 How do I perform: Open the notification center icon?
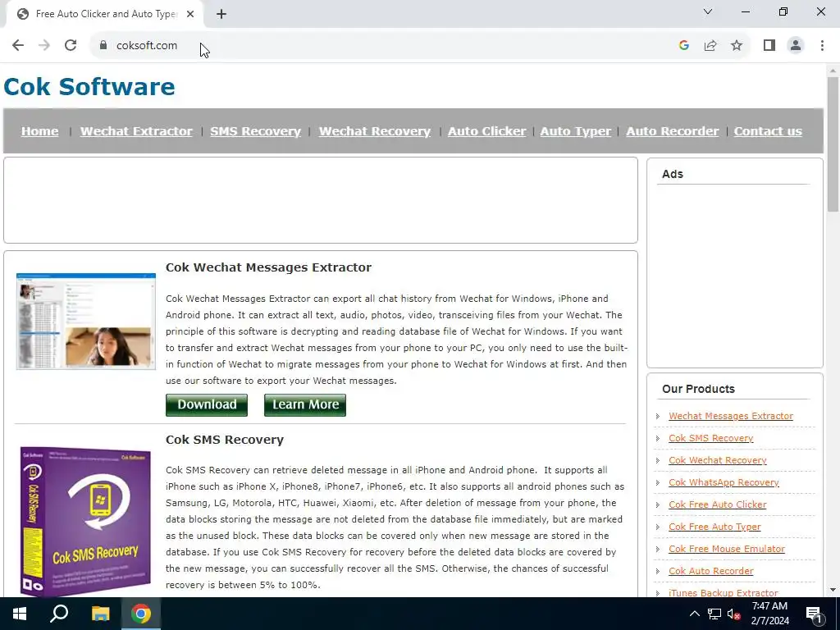click(814, 614)
